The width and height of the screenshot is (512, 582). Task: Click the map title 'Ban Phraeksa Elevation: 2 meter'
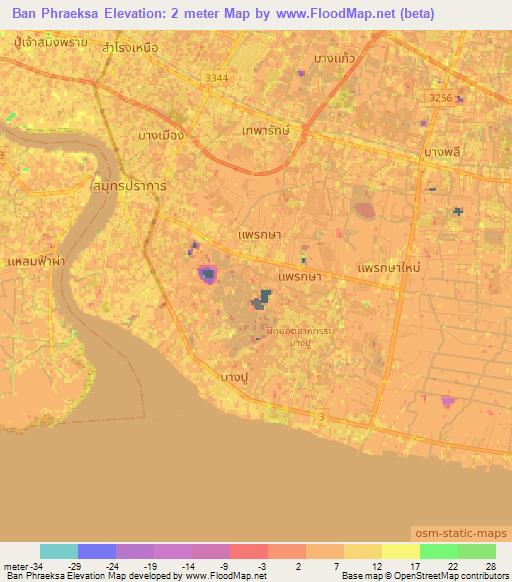point(115,13)
